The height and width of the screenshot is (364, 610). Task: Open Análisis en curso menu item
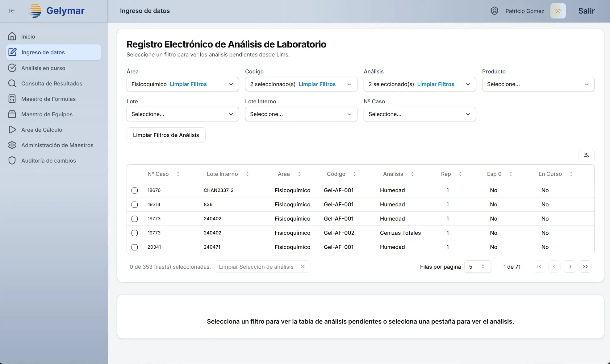43,68
